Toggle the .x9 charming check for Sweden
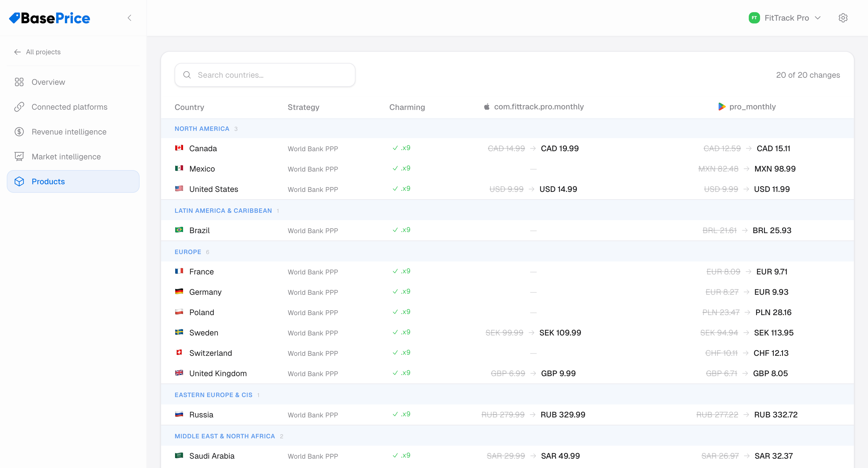The width and height of the screenshot is (868, 468). click(401, 332)
